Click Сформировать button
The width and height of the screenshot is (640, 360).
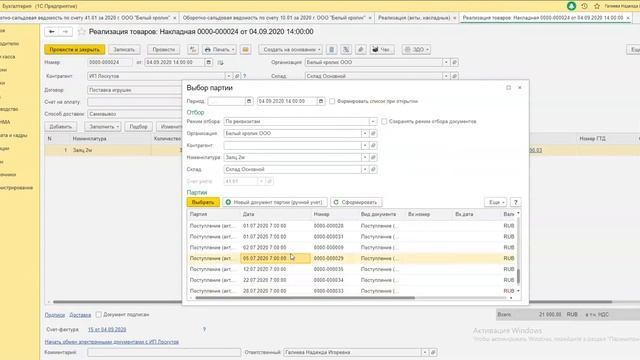pyautogui.click(x=356, y=202)
